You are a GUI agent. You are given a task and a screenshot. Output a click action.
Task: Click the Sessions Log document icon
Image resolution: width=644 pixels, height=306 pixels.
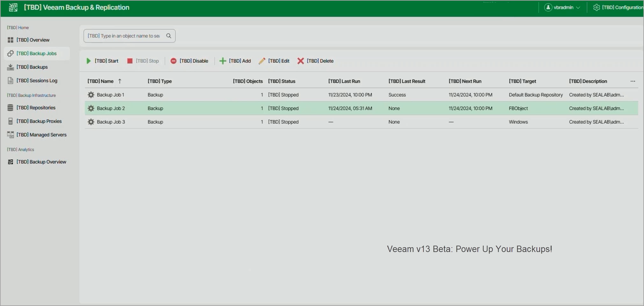[11, 80]
